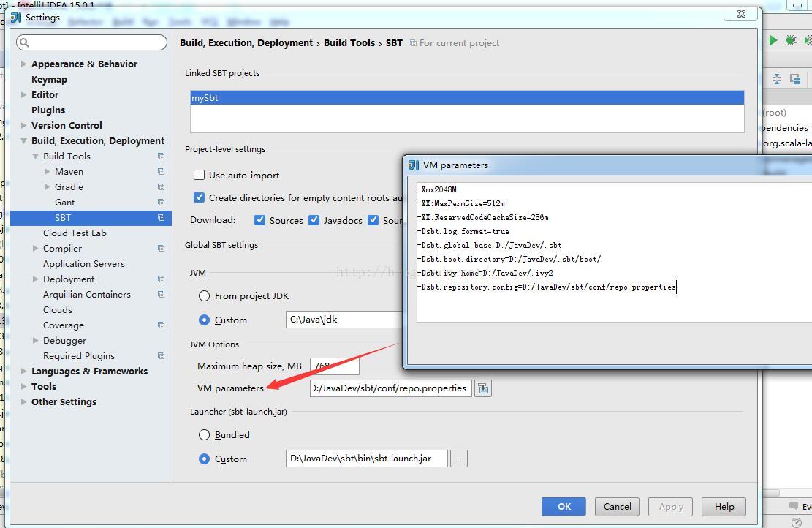Close the Settings dialog
Image resolution: width=812 pixels, height=528 pixels.
[741, 14]
